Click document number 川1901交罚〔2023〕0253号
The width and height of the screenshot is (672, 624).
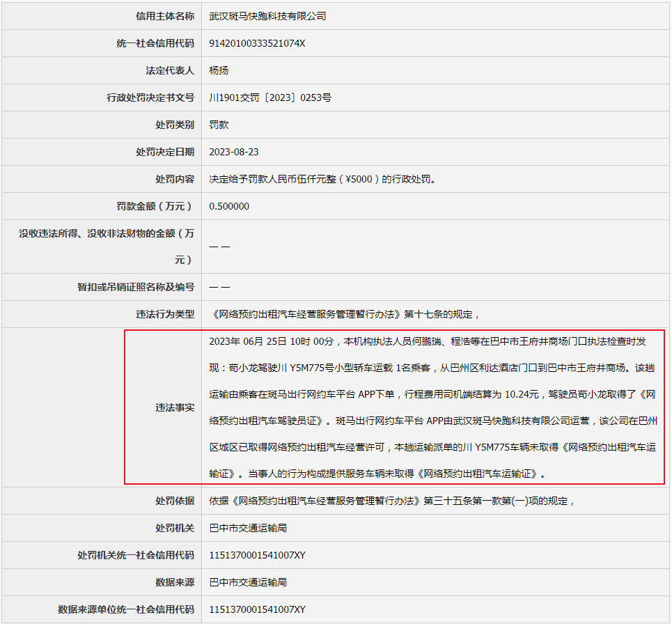pos(270,97)
